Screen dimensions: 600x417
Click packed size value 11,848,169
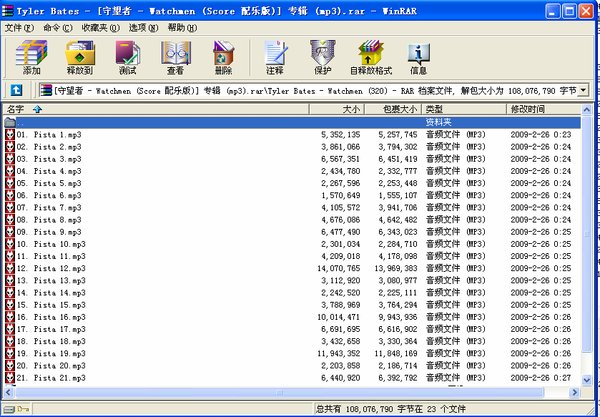396,353
